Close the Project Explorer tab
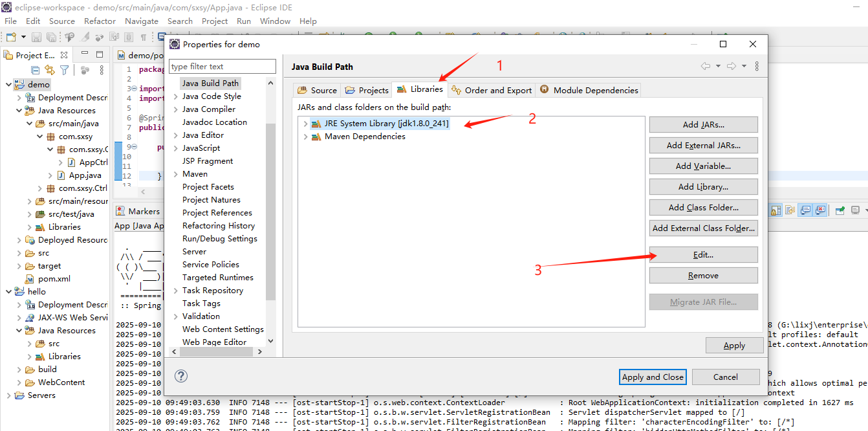Screen dimensions: 868x431 (65, 55)
